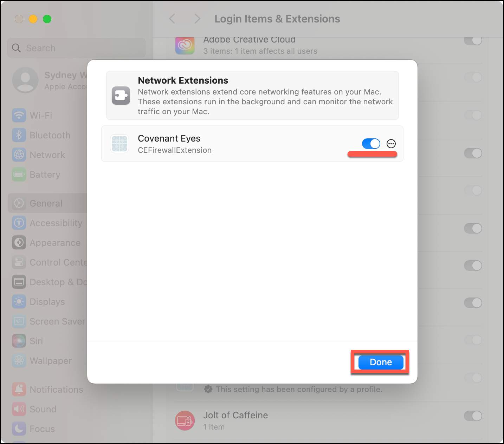Open Notifications icon in sidebar
The height and width of the screenshot is (444, 504).
(x=19, y=389)
